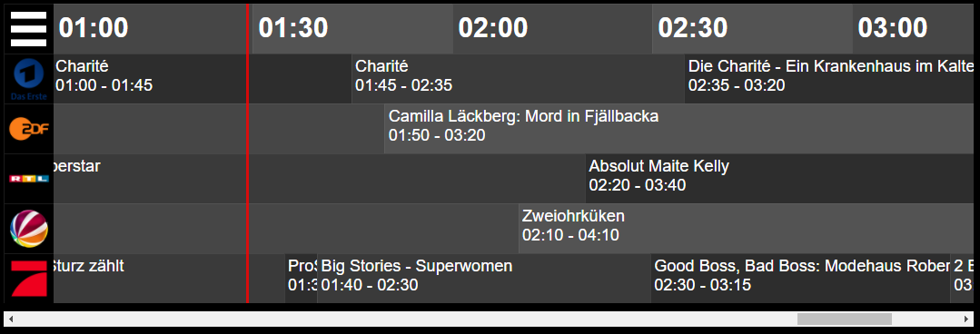This screenshot has height=334, width=980.
Task: Select the ProSieben channel logo
Action: point(29,279)
